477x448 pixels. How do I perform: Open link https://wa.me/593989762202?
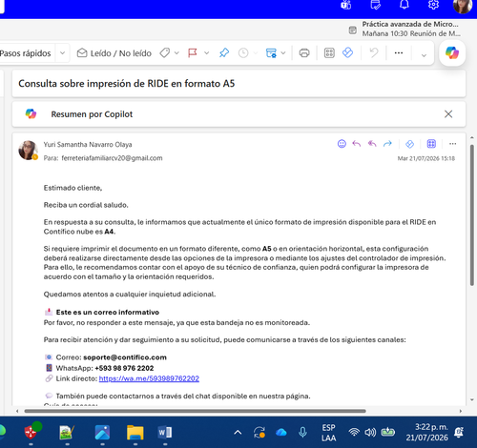coord(149,378)
